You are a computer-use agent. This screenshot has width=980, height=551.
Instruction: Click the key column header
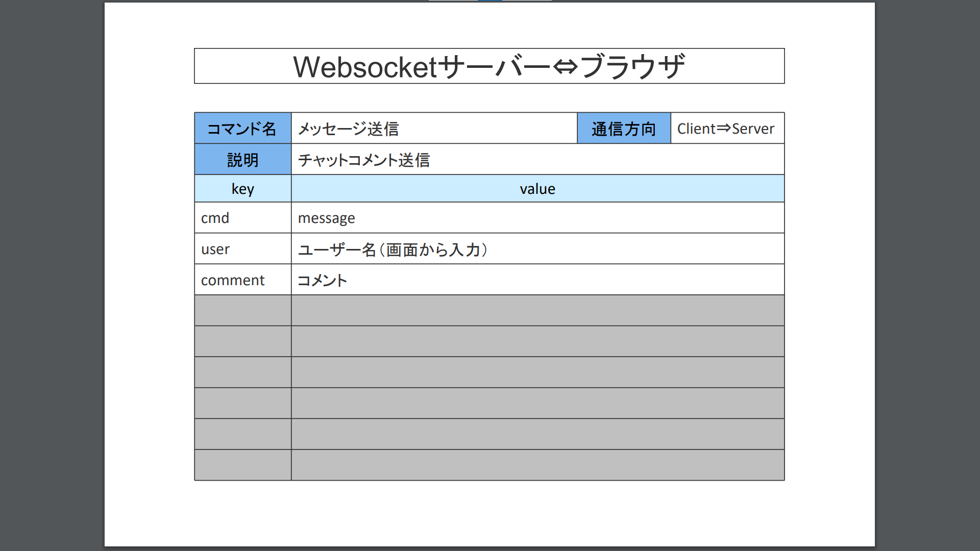pyautogui.click(x=242, y=189)
